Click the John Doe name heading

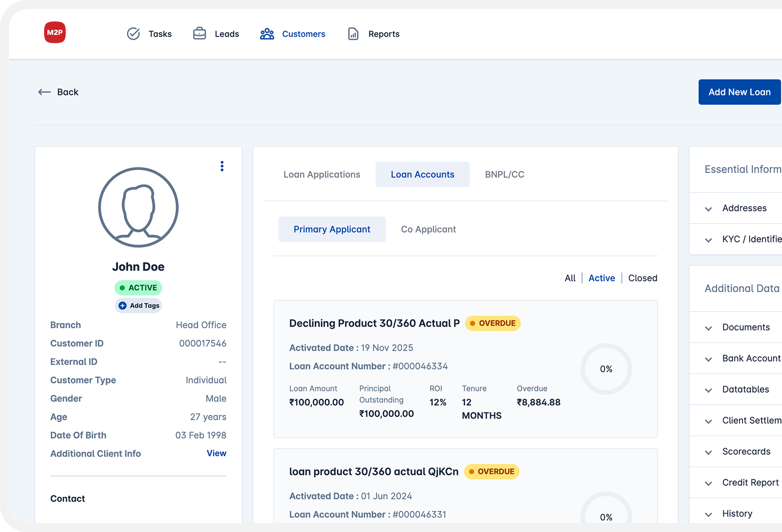coord(138,267)
